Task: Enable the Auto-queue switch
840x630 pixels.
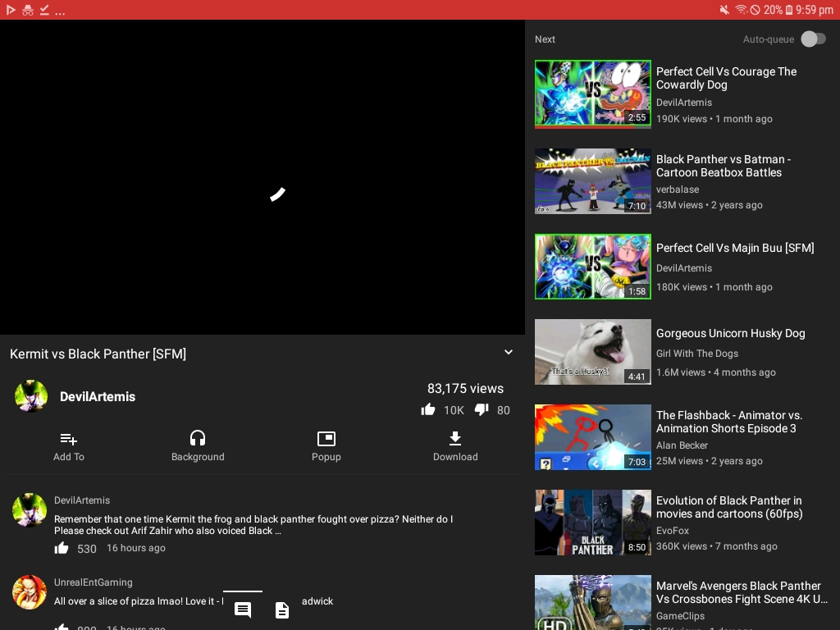Action: point(812,39)
